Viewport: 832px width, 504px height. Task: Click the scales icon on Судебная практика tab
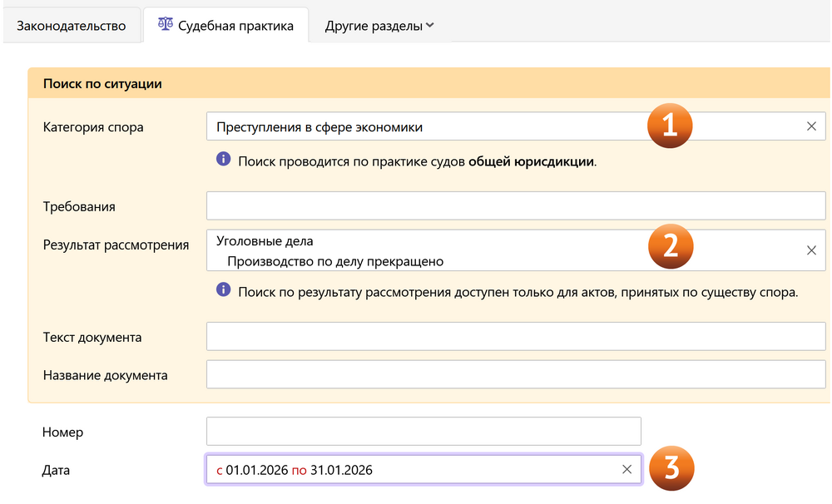tap(165, 25)
